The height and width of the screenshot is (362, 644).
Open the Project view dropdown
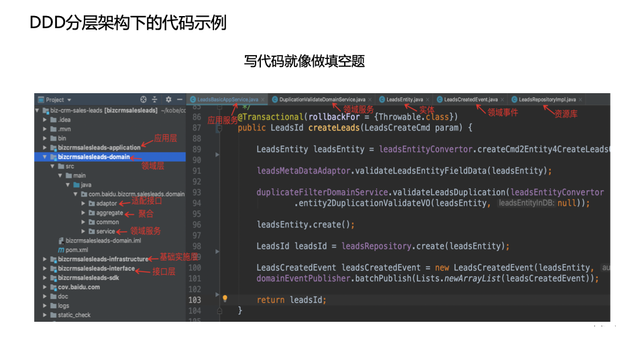pyautogui.click(x=69, y=100)
